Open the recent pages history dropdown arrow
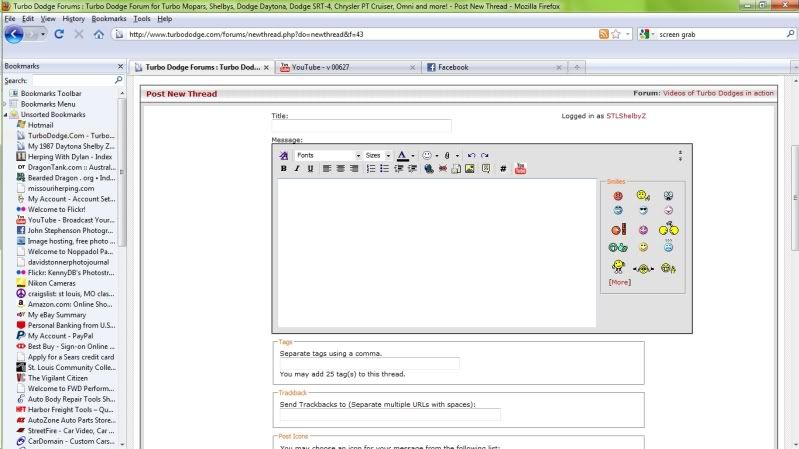This screenshot has height=449, width=799. point(43,34)
